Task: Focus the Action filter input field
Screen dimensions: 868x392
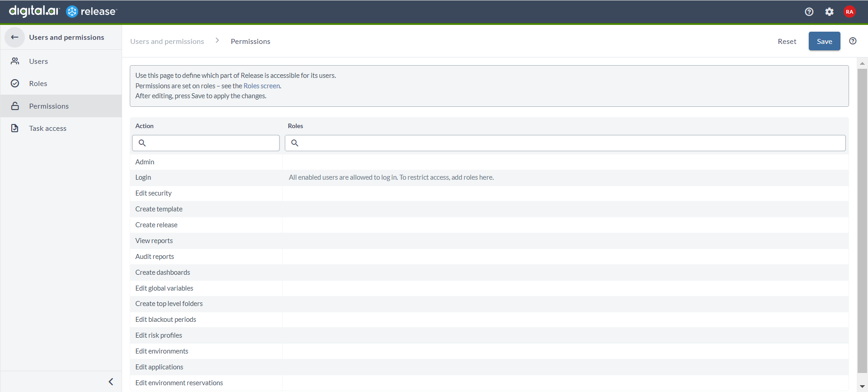Action: click(206, 143)
